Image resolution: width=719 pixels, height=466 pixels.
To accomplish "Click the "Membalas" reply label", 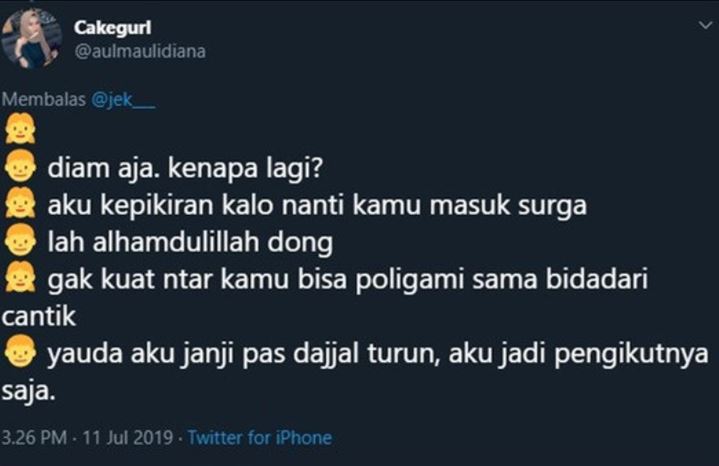I will [44, 100].
